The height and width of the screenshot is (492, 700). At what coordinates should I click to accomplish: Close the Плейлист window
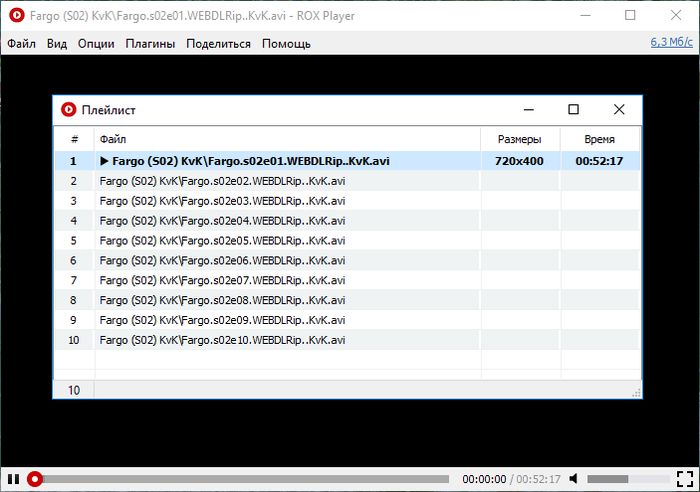tap(619, 110)
